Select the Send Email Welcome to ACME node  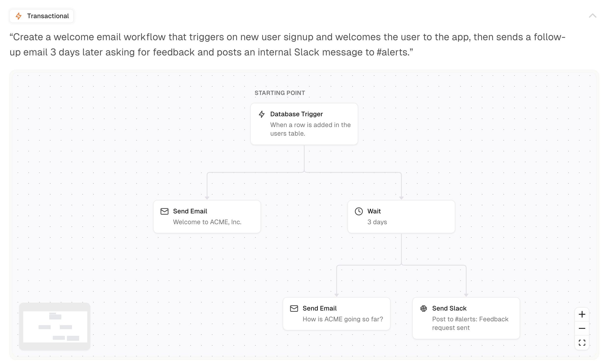click(x=207, y=217)
